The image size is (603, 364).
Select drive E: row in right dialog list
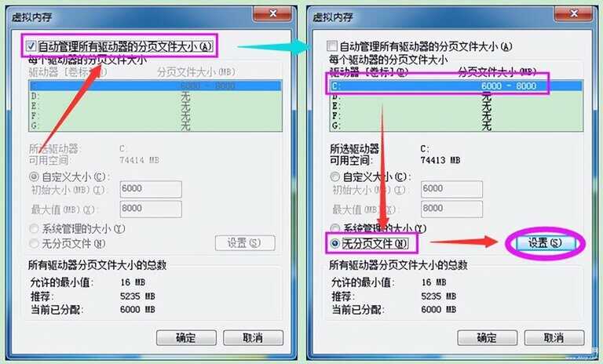point(456,106)
